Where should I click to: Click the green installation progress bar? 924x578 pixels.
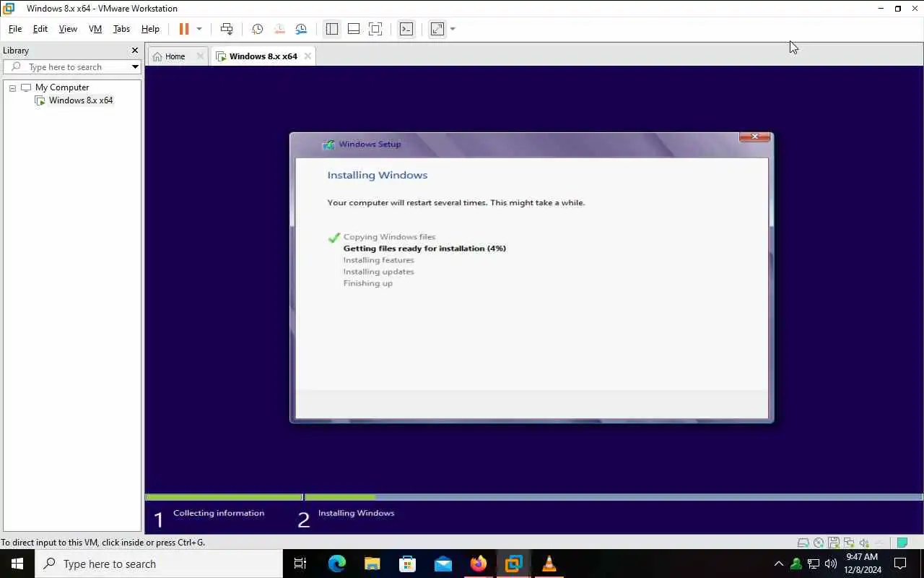339,497
